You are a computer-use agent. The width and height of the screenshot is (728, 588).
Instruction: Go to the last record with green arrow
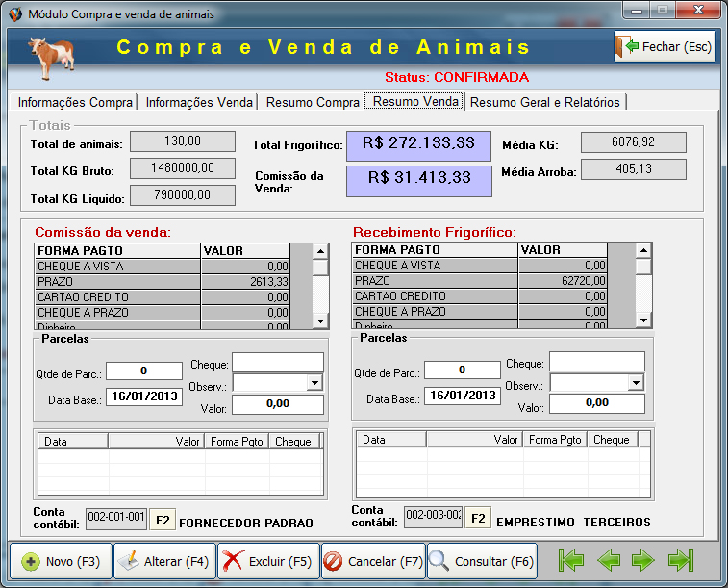[681, 560]
